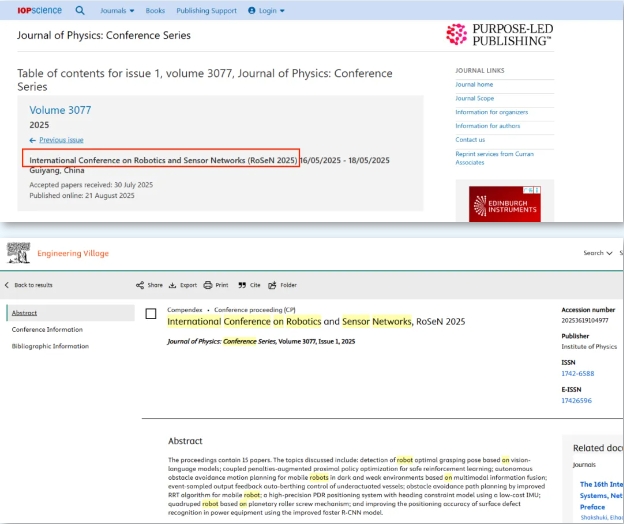
Task: Go to Previous issue link
Action: coord(61,140)
